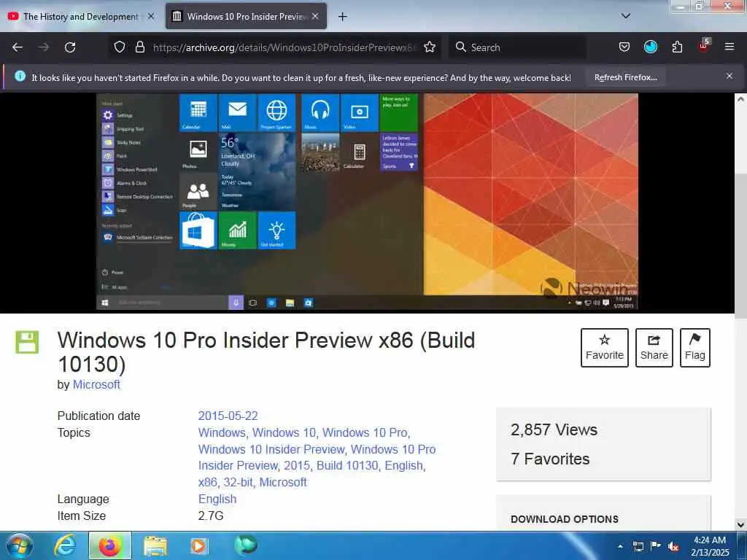747x560 pixels.
Task: Click the blue circular profile icon in toolbar
Action: coord(650,47)
